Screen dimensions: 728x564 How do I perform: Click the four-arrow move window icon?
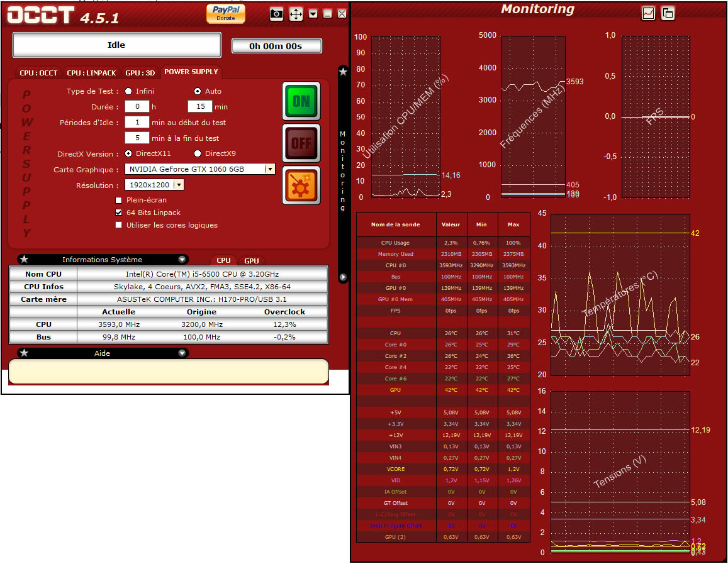click(x=296, y=14)
